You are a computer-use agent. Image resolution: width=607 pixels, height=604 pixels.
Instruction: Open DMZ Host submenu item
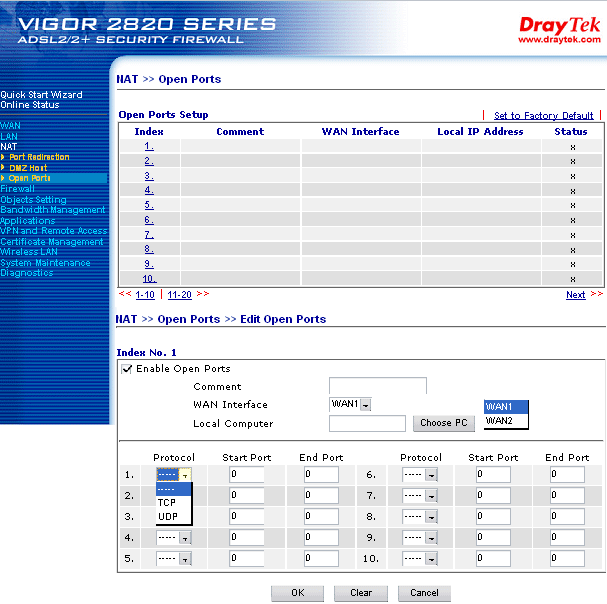pyautogui.click(x=28, y=168)
